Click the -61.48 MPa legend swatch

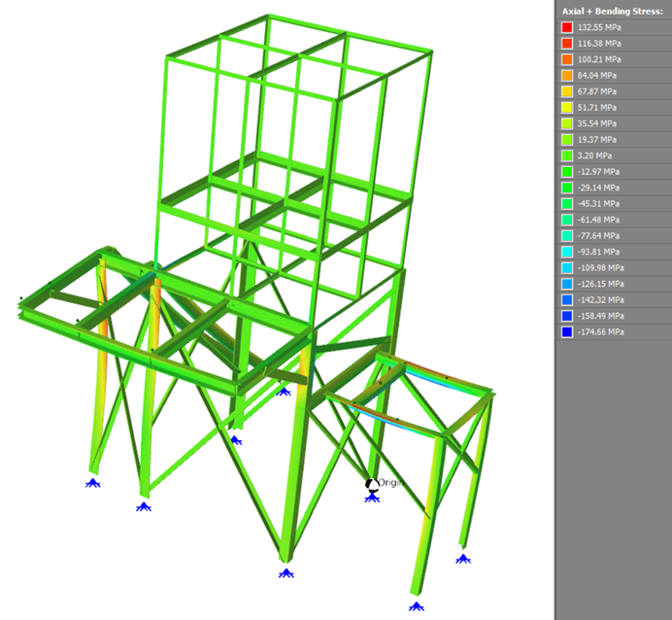(567, 220)
